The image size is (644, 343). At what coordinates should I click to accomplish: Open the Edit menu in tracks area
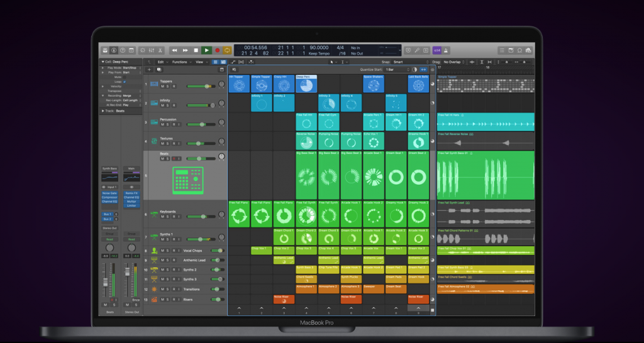pyautogui.click(x=162, y=62)
